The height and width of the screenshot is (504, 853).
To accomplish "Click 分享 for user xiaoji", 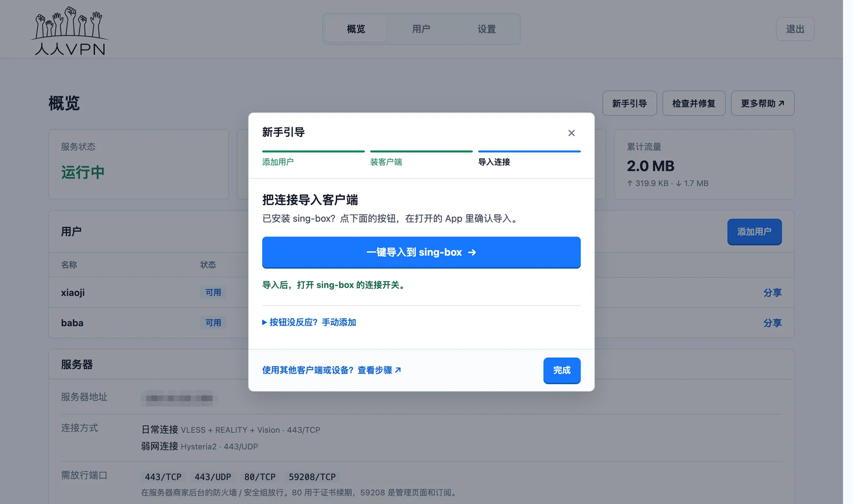I will pyautogui.click(x=772, y=292).
